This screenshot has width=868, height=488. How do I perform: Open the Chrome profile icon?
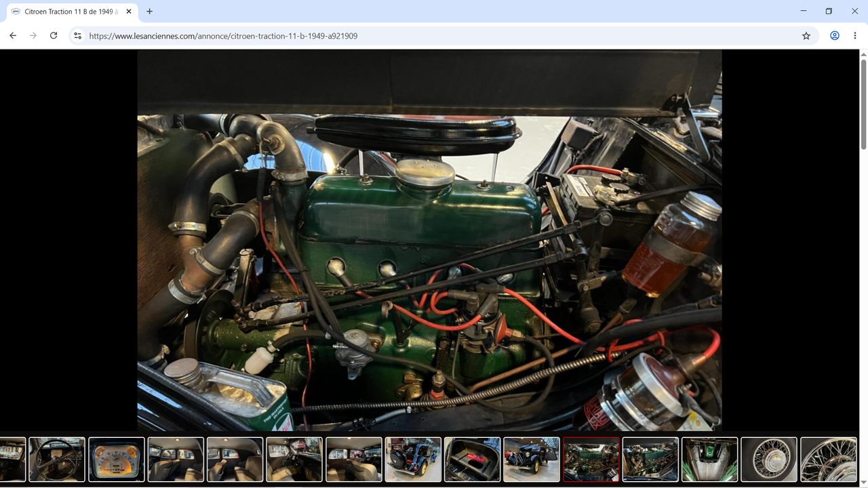835,35
